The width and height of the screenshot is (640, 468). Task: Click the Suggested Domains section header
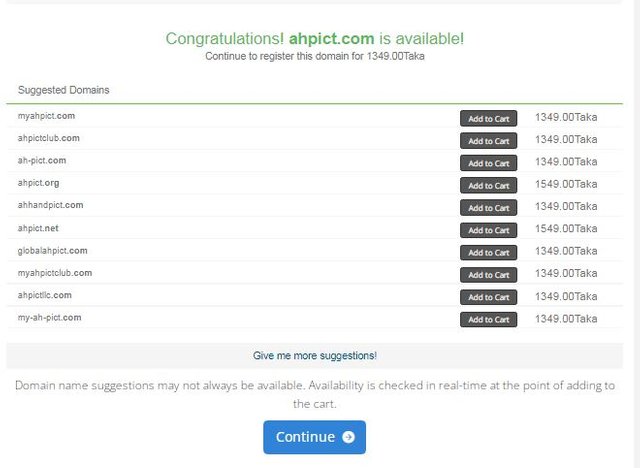(64, 90)
